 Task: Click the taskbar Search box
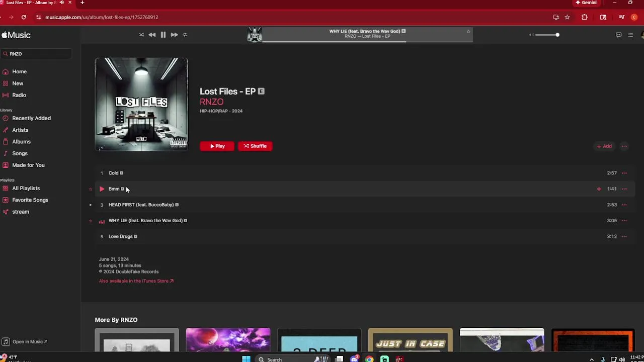pyautogui.click(x=292, y=359)
